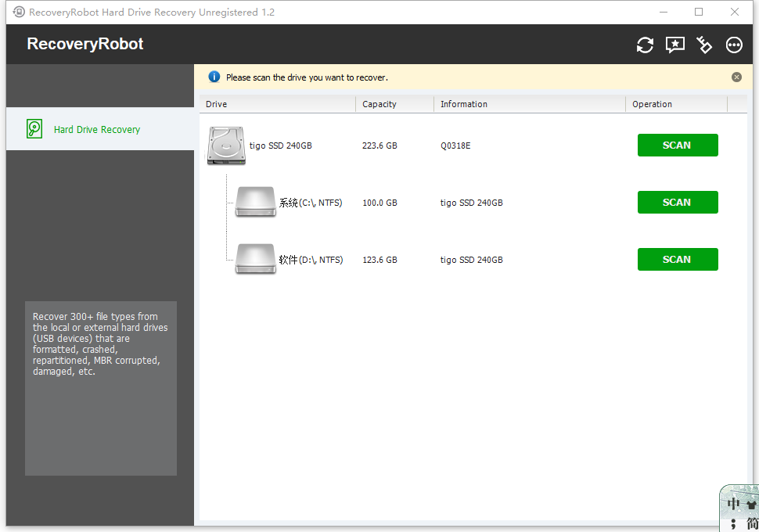Click the Operation column header
Screen dimensions: 759x532
coord(676,104)
